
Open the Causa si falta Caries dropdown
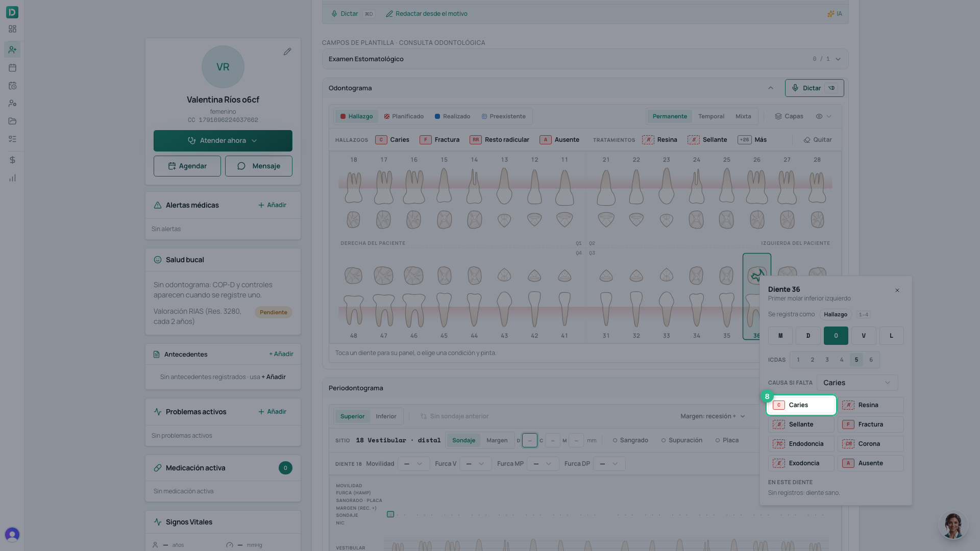tap(857, 383)
